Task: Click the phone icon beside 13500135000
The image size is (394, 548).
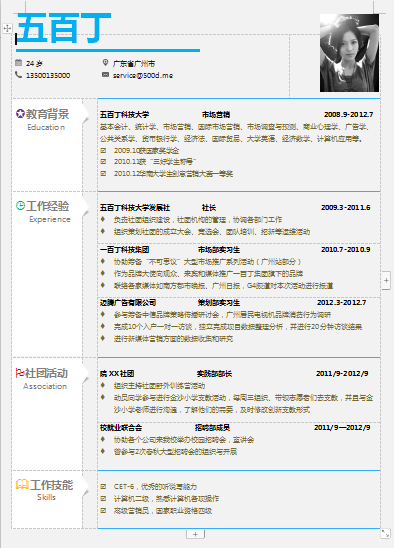Action: 19,74
